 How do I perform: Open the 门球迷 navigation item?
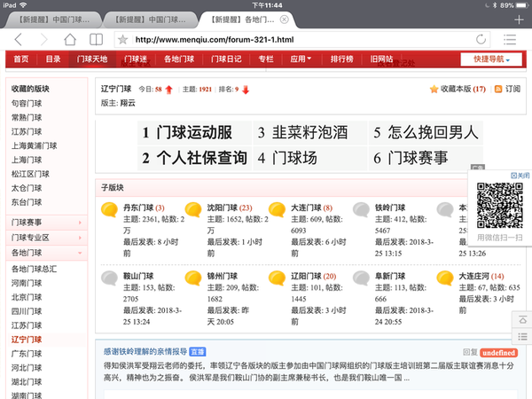coord(136,59)
